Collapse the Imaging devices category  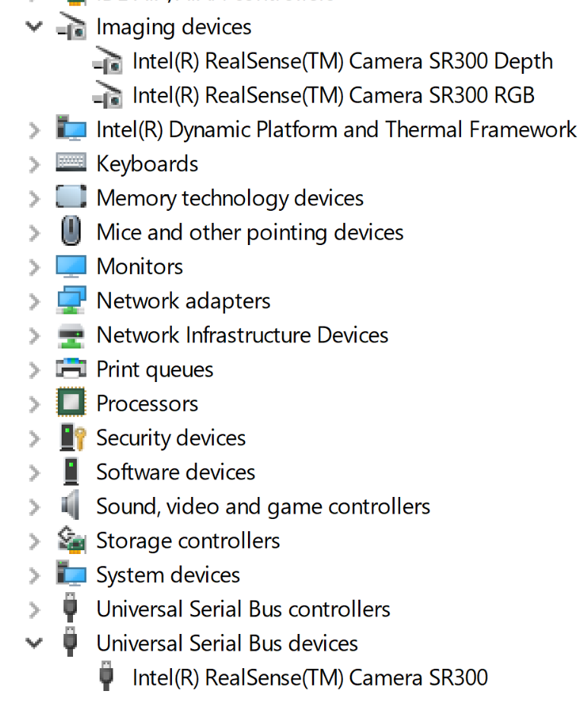coord(33,27)
